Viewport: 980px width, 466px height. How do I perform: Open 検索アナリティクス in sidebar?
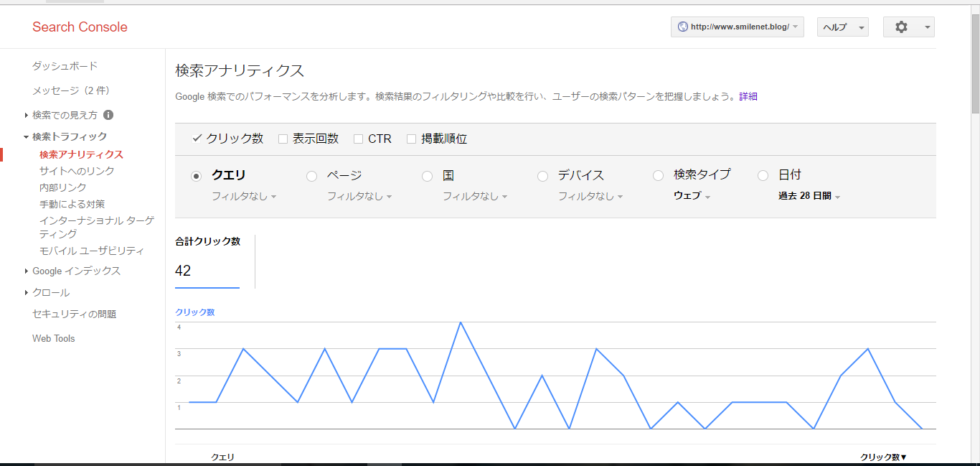point(81,154)
